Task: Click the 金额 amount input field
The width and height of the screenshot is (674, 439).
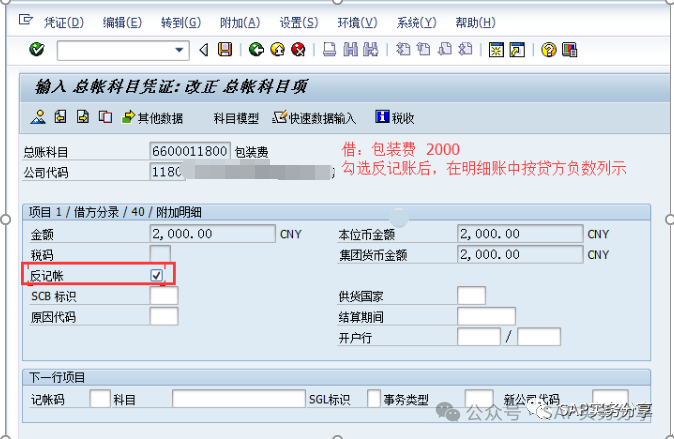Action: 211,234
